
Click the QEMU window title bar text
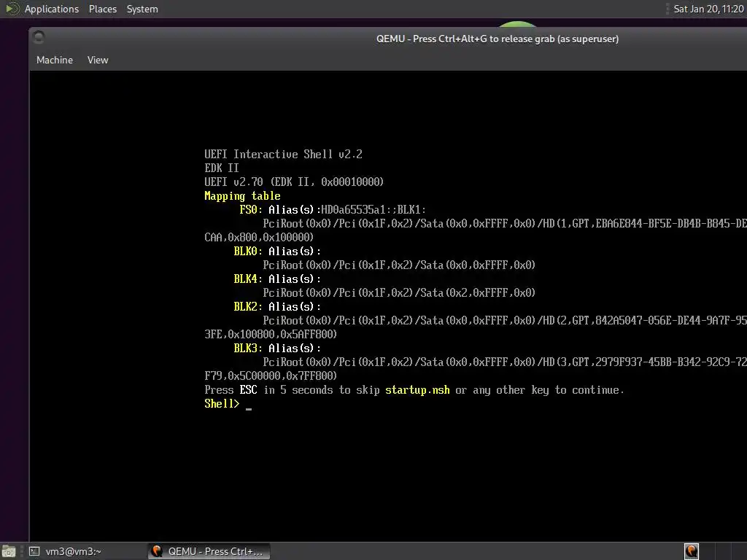[x=498, y=39]
